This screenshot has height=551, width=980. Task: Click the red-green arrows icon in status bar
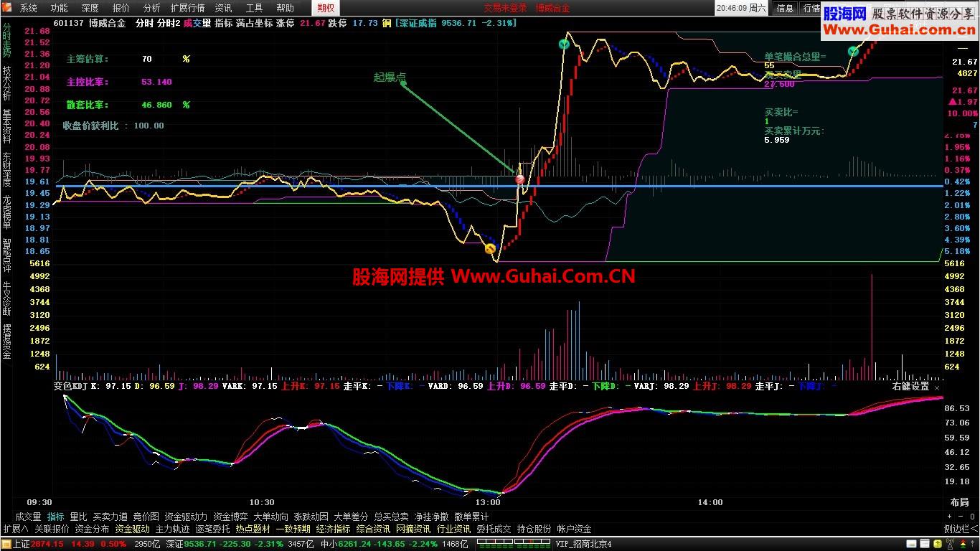coord(963,544)
